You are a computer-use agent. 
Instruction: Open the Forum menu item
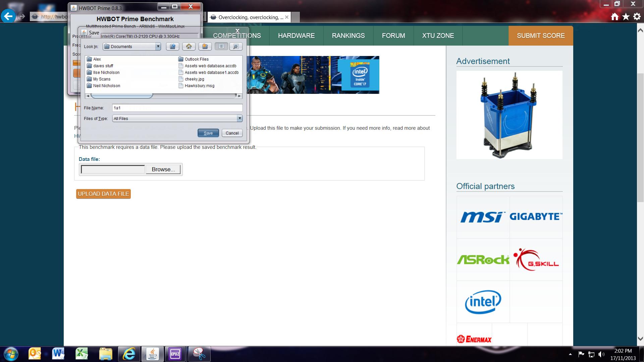pyautogui.click(x=393, y=36)
